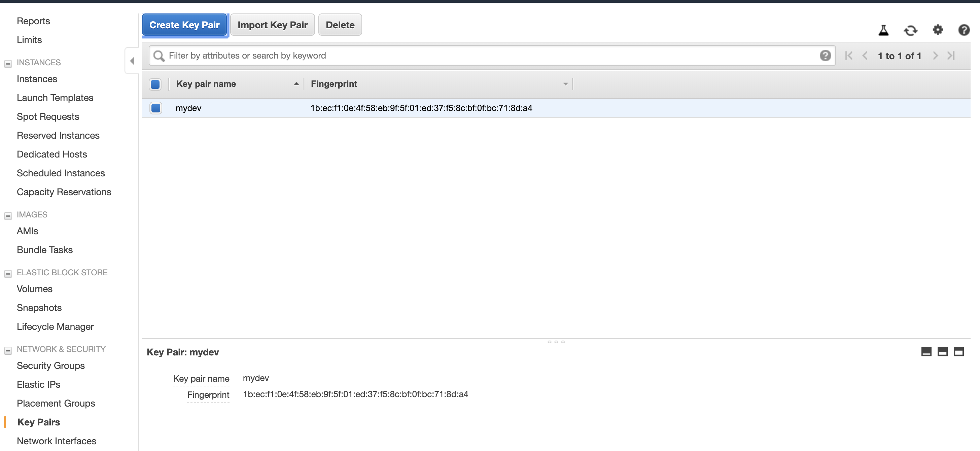The width and height of the screenshot is (980, 451).
Task: Refresh the key pairs list
Action: [x=911, y=30]
